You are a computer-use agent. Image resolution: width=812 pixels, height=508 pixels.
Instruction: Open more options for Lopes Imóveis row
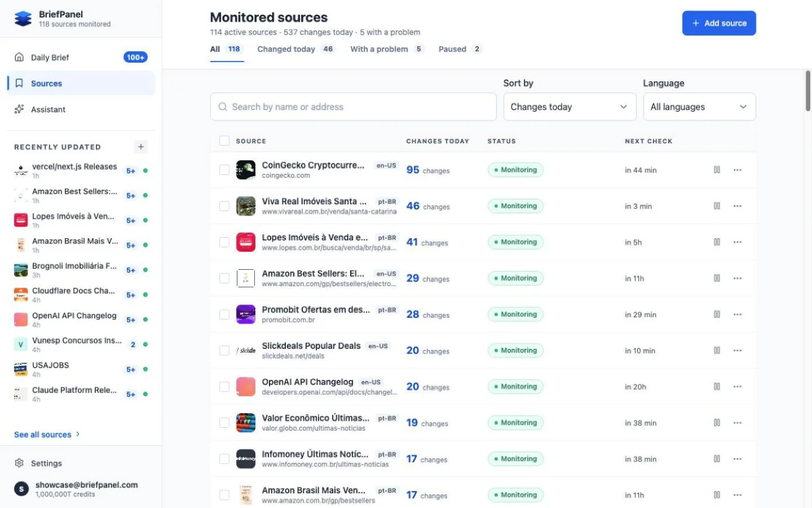(738, 242)
